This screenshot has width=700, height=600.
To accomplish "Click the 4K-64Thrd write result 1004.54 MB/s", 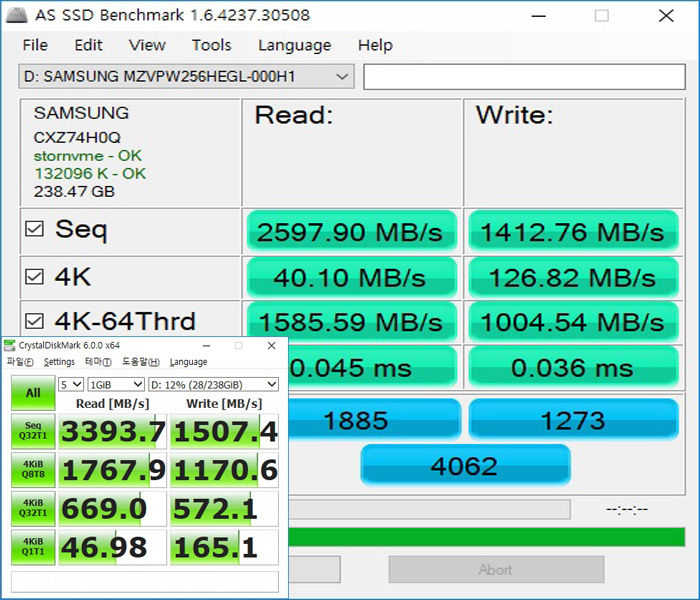I will click(x=573, y=322).
